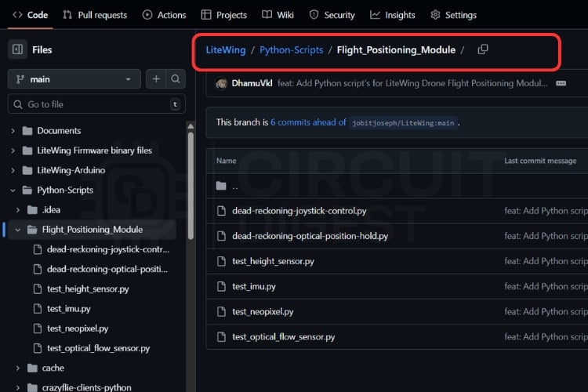Open test_neopixel.py in sidebar tree
The image size is (588, 392).
tap(78, 328)
